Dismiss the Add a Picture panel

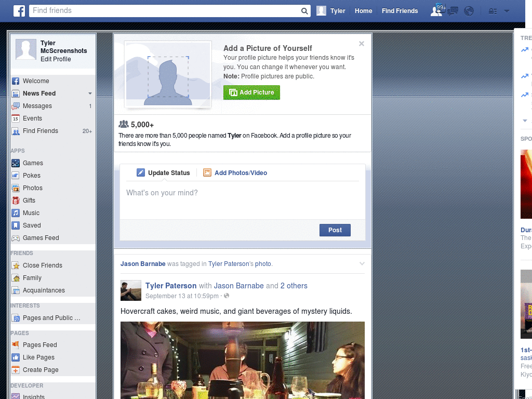point(362,44)
